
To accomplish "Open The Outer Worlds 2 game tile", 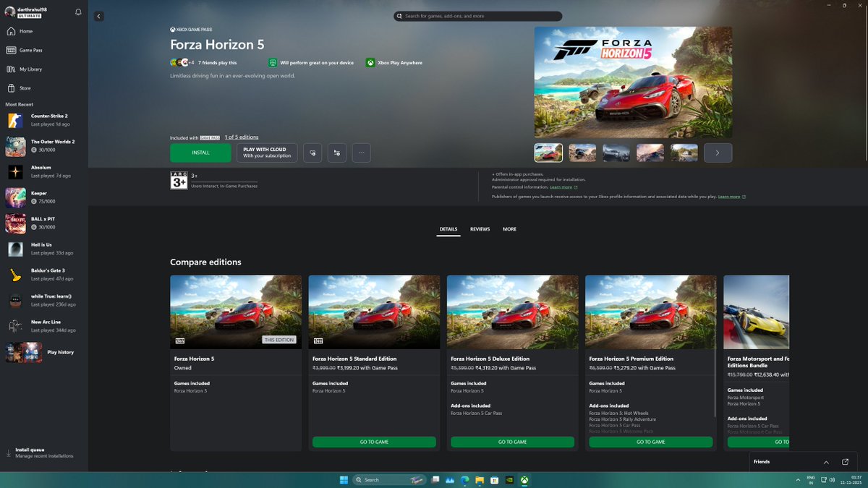I will (44, 146).
